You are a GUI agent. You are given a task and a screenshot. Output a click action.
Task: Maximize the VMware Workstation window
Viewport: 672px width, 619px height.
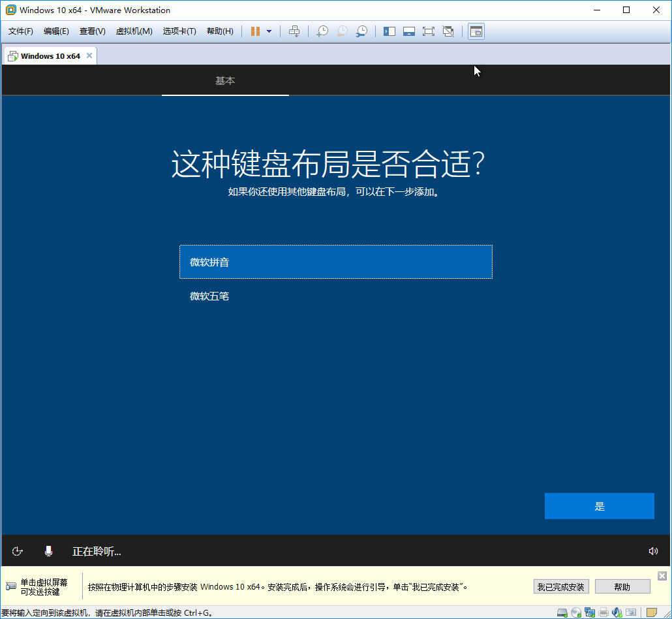[x=626, y=10]
